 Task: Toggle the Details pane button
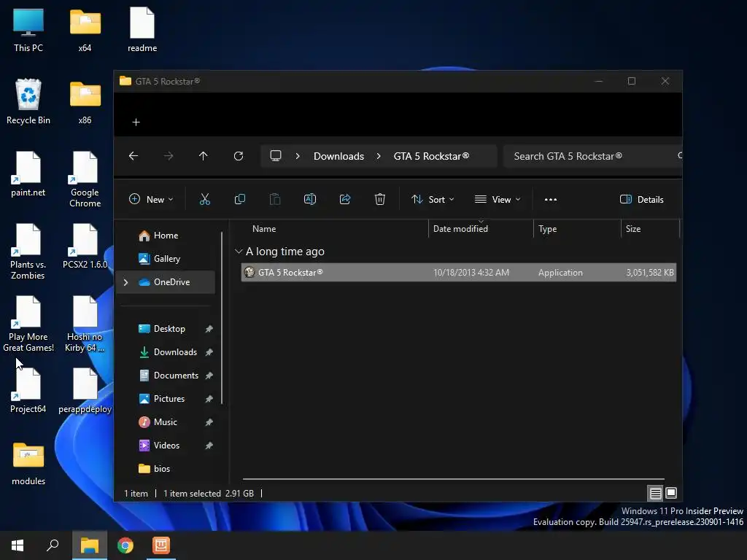[x=641, y=200]
